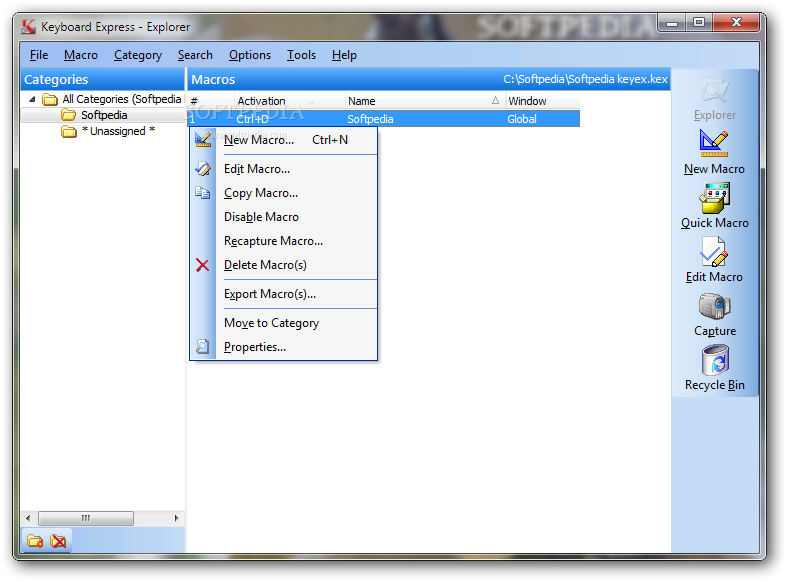Screen dimensions: 787x581
Task: Open the Help menu
Action: coord(344,55)
